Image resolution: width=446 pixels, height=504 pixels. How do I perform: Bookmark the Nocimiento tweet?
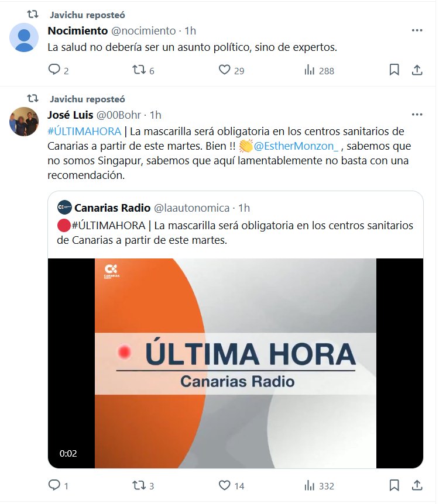394,70
